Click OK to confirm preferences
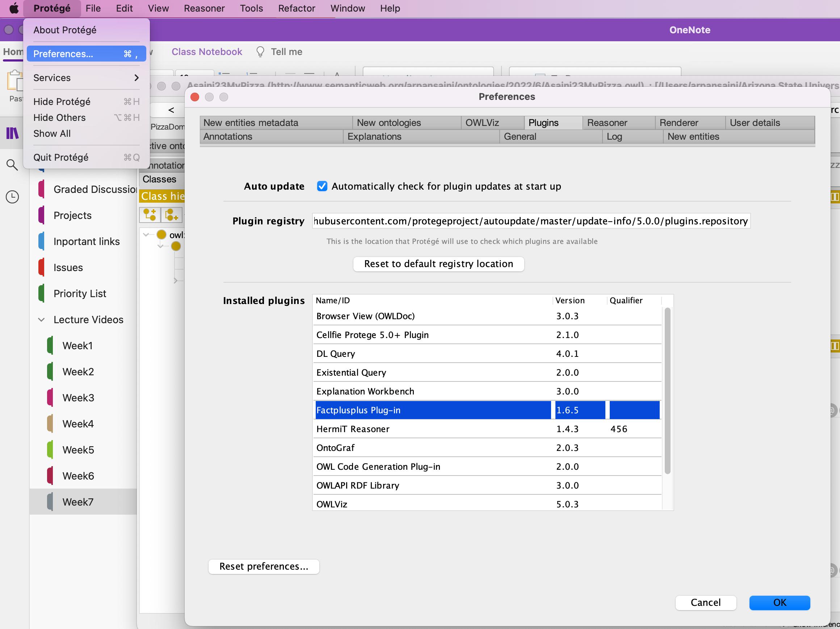Screen dimensions: 840x629 point(779,603)
